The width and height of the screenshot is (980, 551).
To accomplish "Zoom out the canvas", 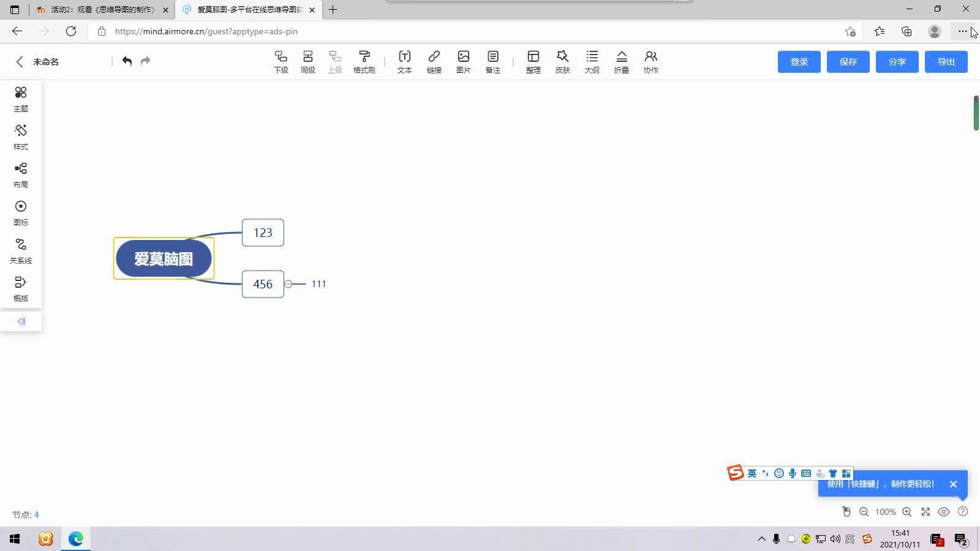I will tap(864, 512).
